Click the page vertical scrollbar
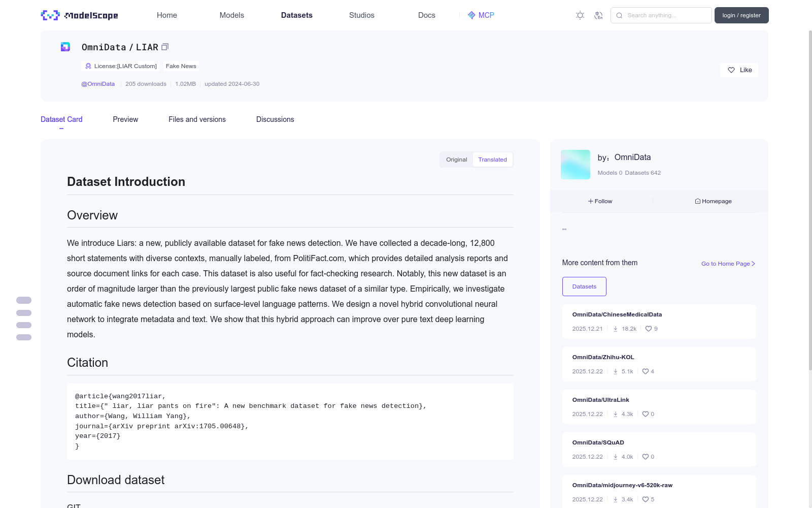812x508 pixels. point(810,201)
